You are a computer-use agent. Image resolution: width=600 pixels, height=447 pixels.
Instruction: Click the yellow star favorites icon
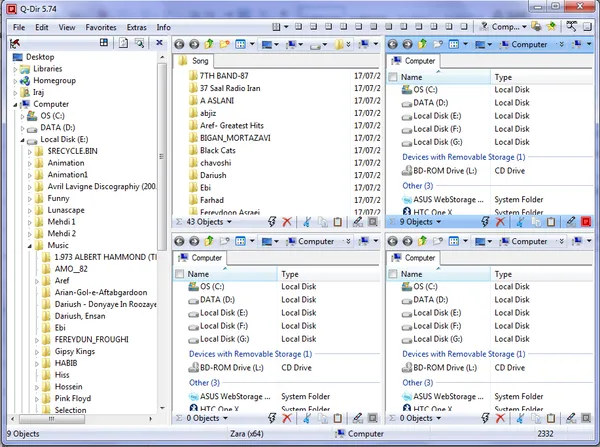(551, 27)
